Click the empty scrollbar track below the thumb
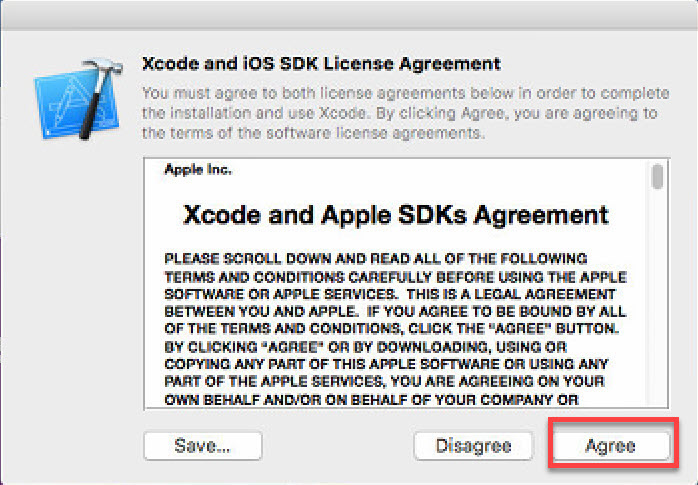 (657, 298)
